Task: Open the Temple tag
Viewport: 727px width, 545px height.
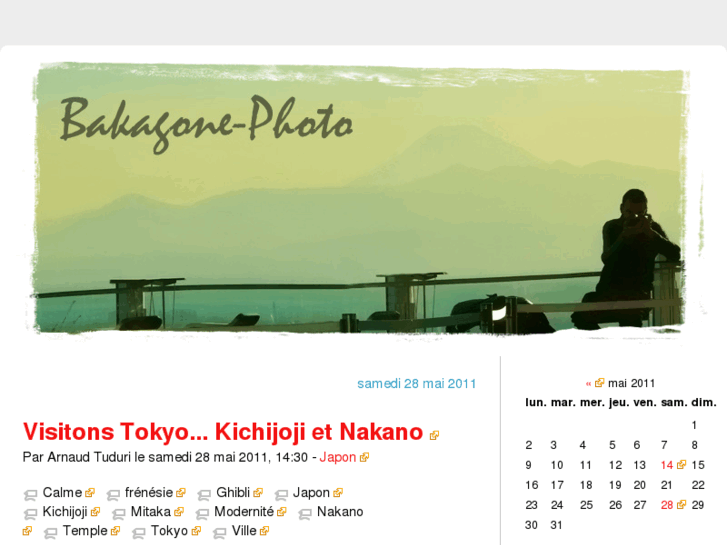Action: click(85, 531)
